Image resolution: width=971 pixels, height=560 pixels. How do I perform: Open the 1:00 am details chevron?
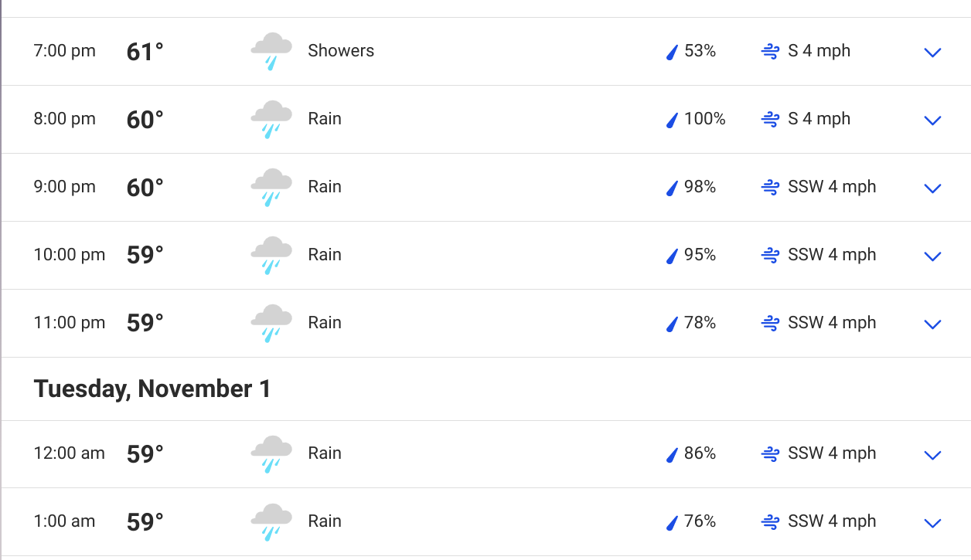pyautogui.click(x=933, y=523)
